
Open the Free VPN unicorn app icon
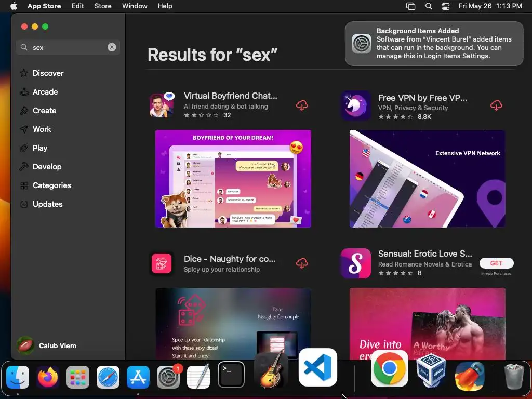(355, 105)
